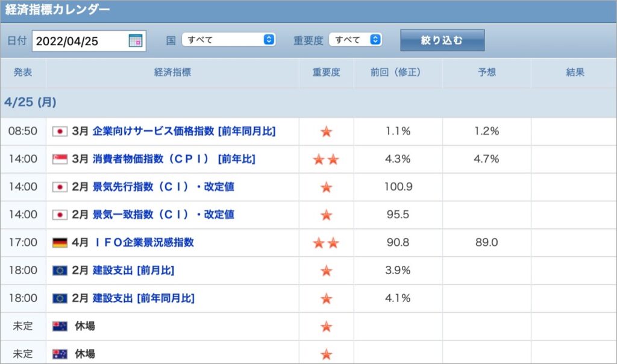
Task: Open 消費者物価指数（CPI）[前年比] link
Action: point(174,159)
